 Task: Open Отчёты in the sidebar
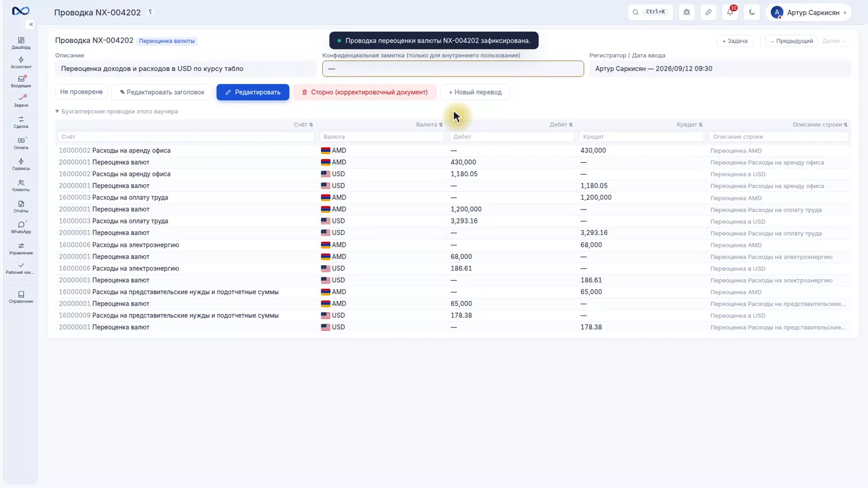[21, 207]
